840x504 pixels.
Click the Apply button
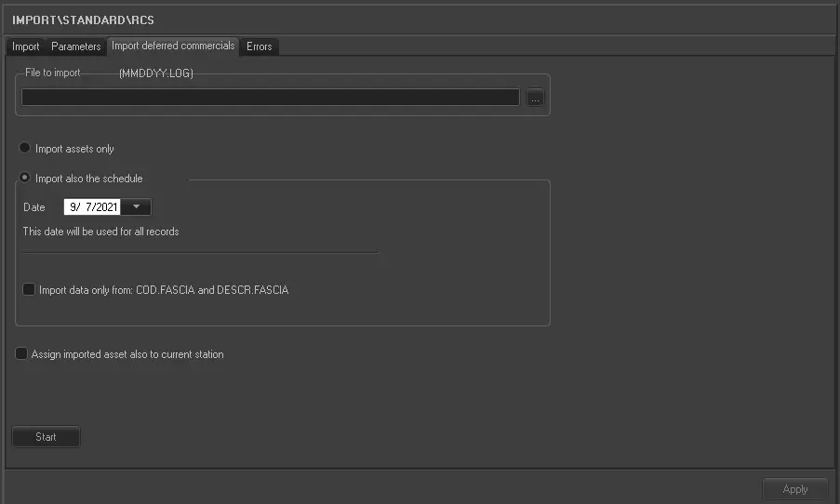tap(795, 489)
